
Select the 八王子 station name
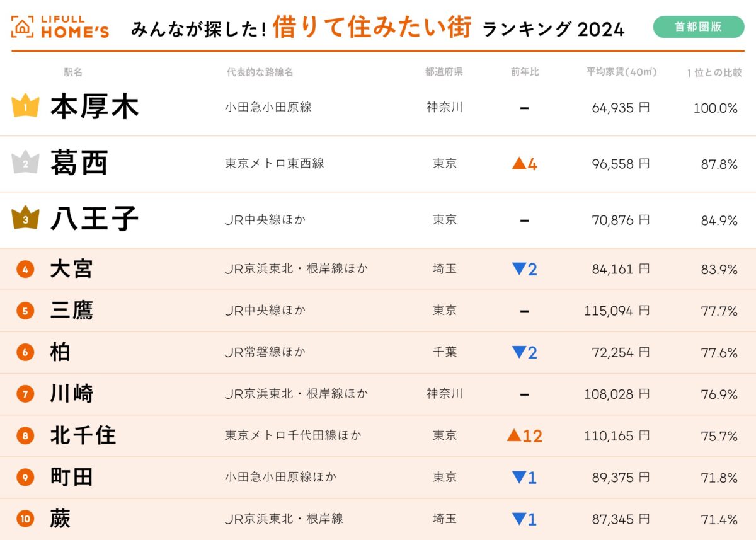(x=94, y=219)
